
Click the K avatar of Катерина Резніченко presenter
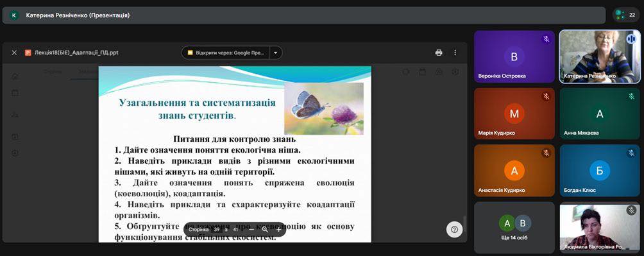point(14,15)
